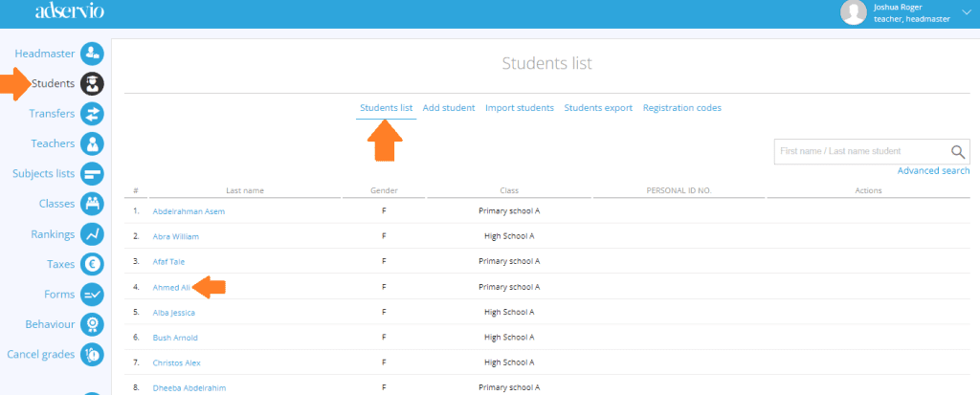Switch to the Import students tab
This screenshot has width=980, height=395.
[520, 107]
